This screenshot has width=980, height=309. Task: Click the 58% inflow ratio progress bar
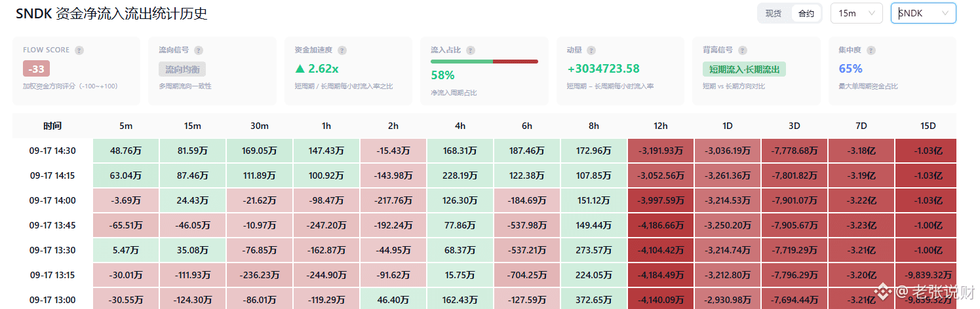coord(484,62)
